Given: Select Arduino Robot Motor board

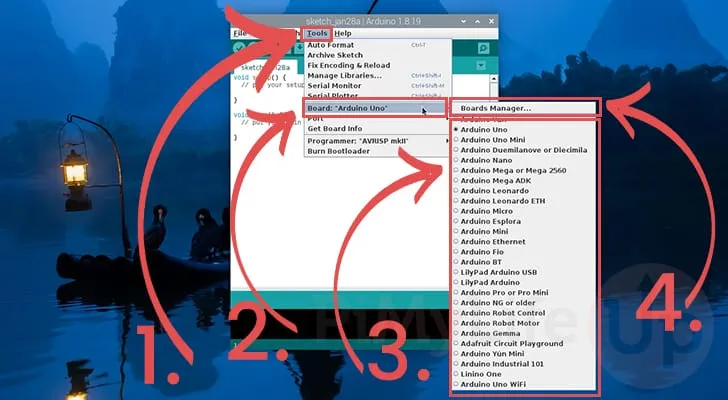Looking at the screenshot, I should pos(524,323).
